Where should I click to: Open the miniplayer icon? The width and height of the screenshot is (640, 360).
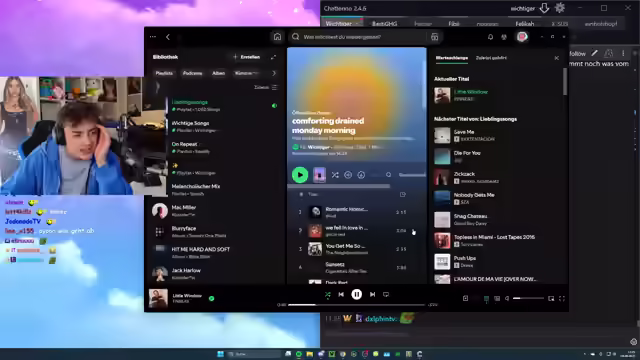(x=551, y=298)
